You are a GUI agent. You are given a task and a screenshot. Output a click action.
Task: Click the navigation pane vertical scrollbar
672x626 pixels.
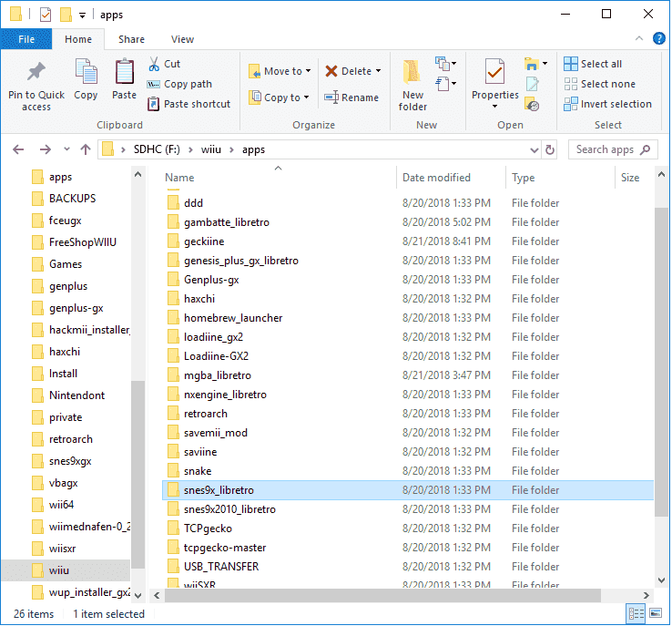[137, 475]
